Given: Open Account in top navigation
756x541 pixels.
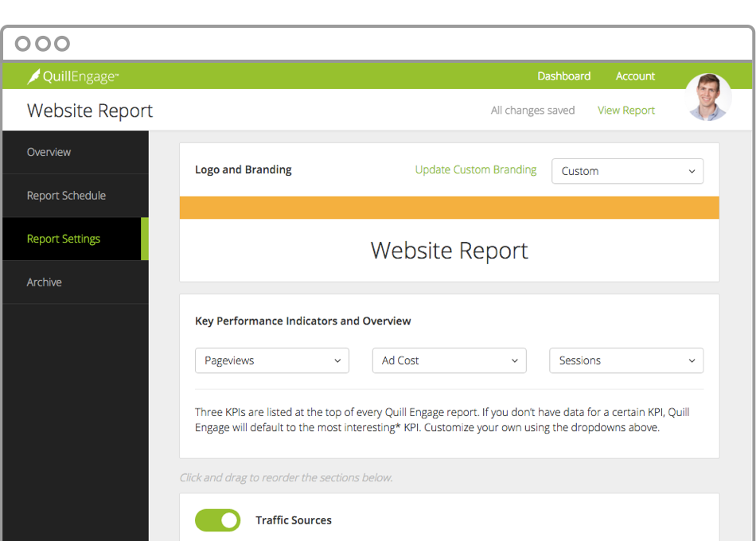Looking at the screenshot, I should (x=635, y=76).
